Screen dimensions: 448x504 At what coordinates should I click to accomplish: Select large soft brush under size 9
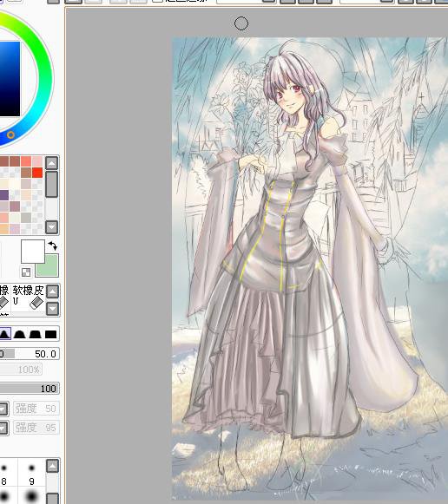[31, 495]
